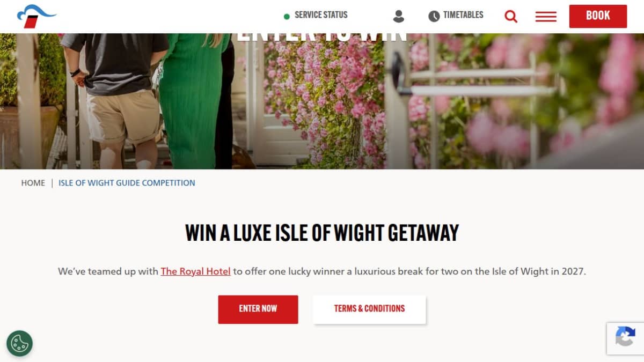Click the Red Funnel logo
The width and height of the screenshot is (644, 362).
[x=36, y=16]
